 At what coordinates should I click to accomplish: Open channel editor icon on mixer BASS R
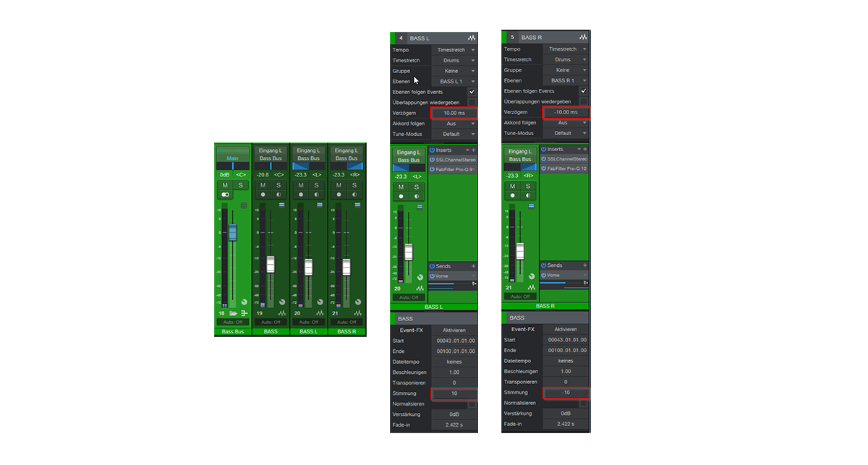[x=358, y=205]
